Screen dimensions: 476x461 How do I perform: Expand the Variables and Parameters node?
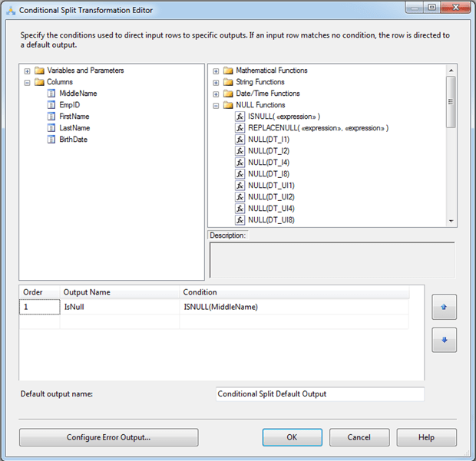[28, 71]
